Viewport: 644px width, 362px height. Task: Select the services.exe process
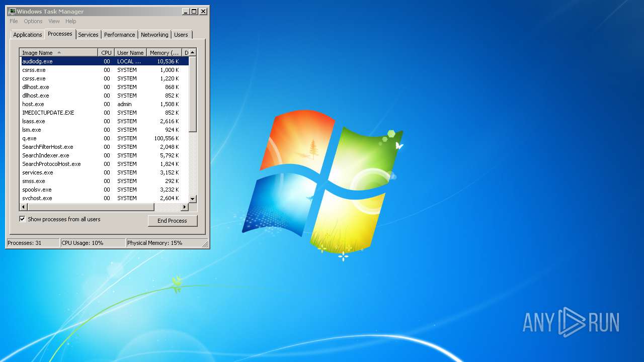coord(104,172)
